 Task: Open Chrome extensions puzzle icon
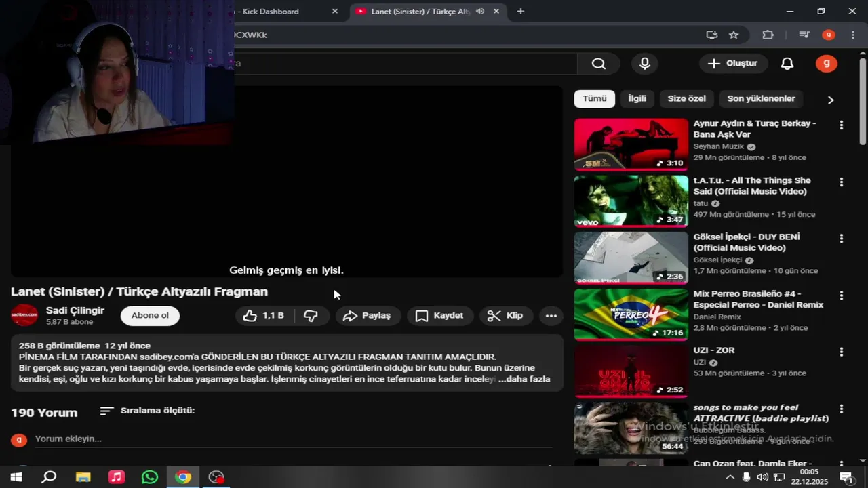pyautogui.click(x=768, y=35)
